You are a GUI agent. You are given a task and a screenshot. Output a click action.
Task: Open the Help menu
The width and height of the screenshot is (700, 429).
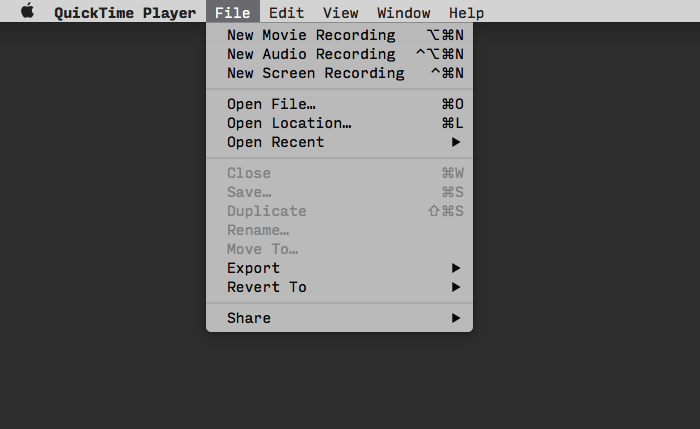pos(466,13)
